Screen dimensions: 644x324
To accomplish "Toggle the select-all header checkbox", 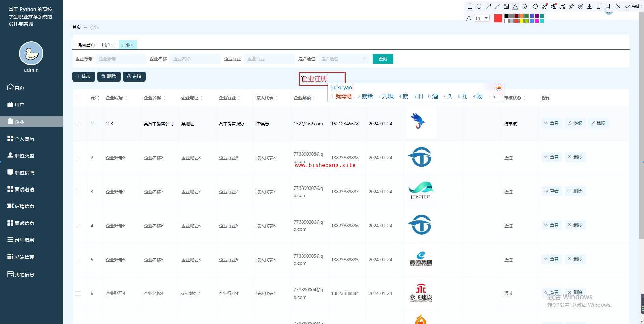I will (x=78, y=98).
